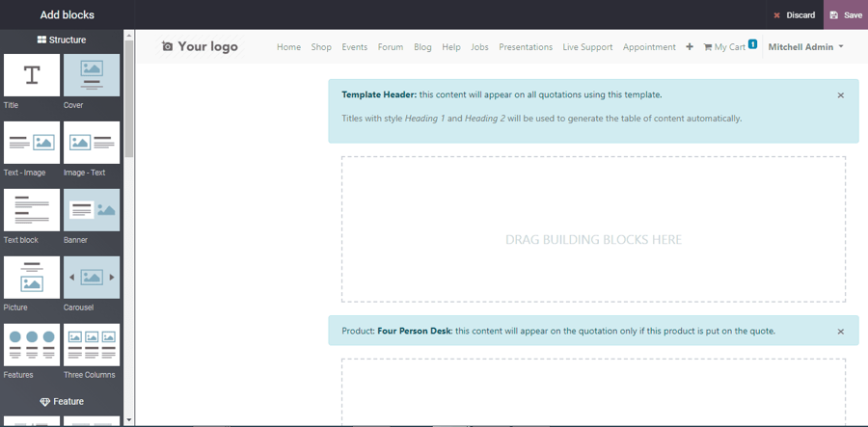
Task: Choose the Features block
Action: tap(32, 345)
